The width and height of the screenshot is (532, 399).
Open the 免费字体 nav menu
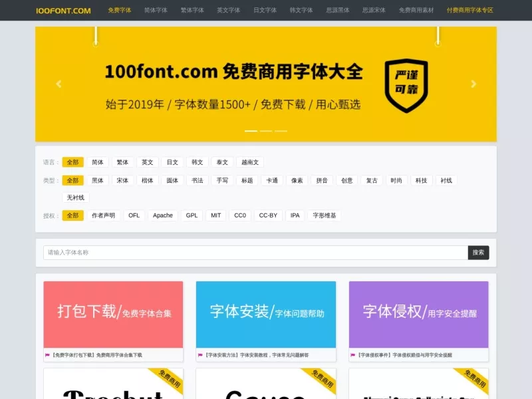tap(120, 10)
